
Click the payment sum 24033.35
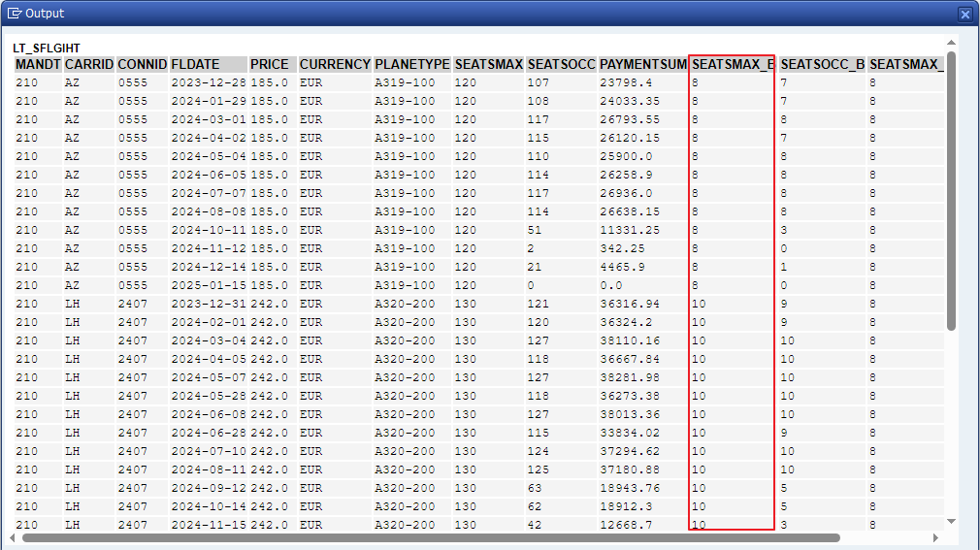click(x=630, y=101)
